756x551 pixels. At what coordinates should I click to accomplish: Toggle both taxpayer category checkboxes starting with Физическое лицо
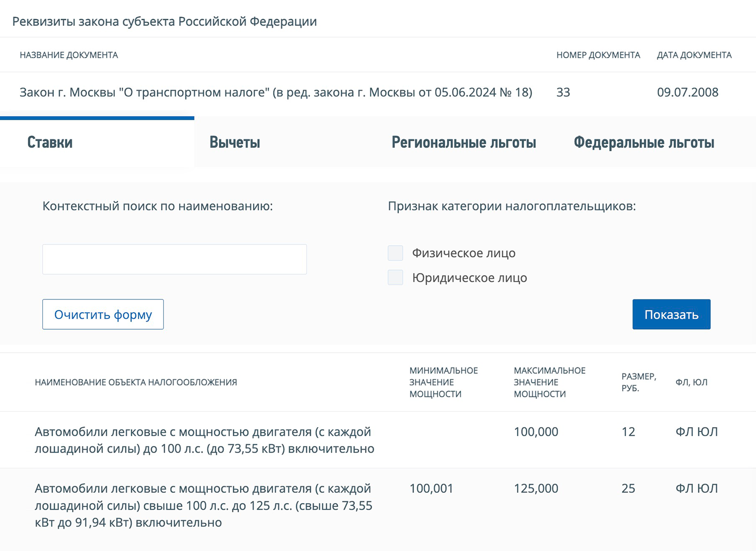coord(395,253)
